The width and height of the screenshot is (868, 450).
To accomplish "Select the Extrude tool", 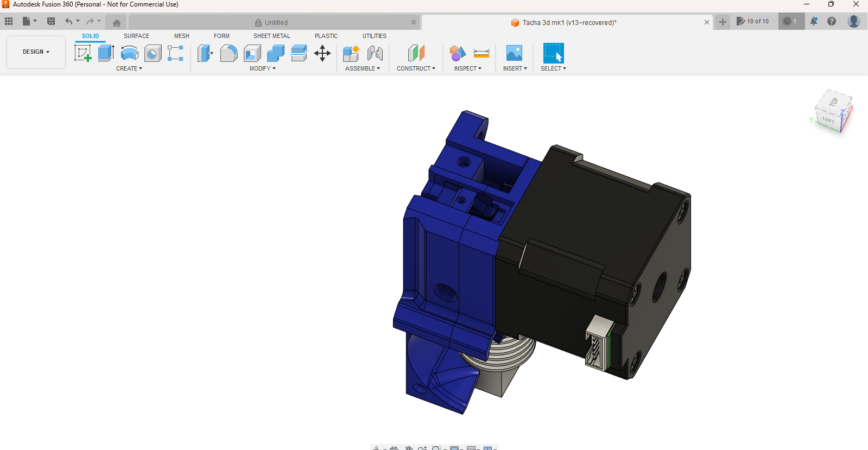I will pos(106,53).
